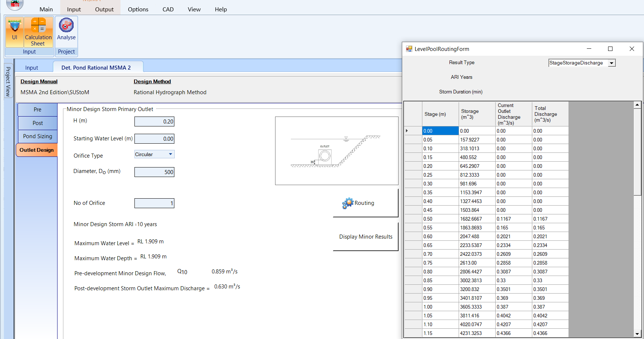Open the Result Type combo box

[x=582, y=63]
